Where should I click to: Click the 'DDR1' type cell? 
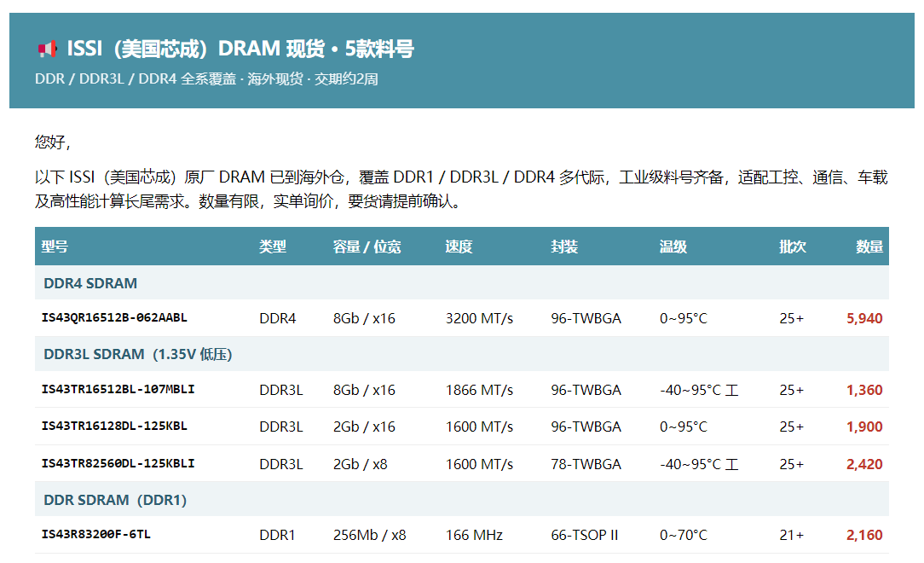277,535
